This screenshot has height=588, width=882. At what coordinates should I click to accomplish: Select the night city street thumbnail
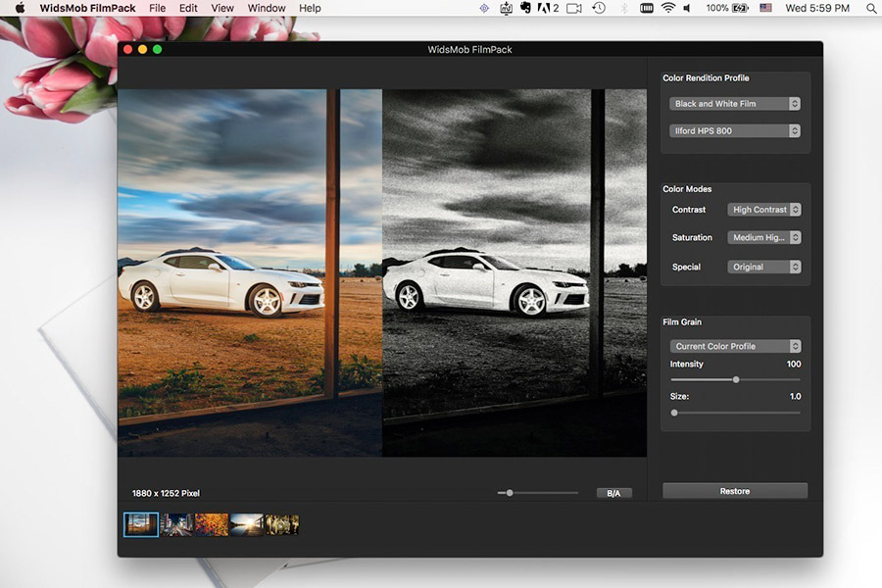pos(176,524)
